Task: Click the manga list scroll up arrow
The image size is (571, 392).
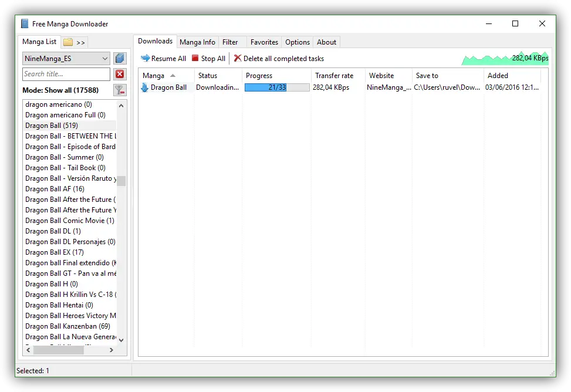Action: pos(121,106)
